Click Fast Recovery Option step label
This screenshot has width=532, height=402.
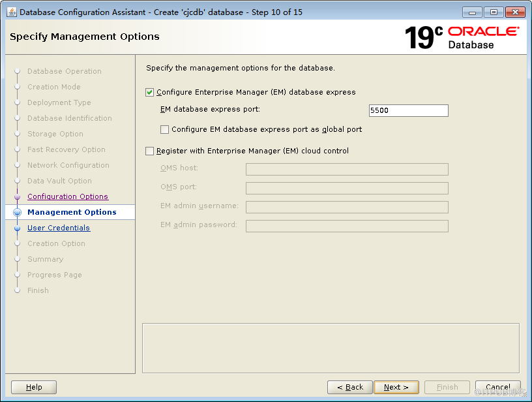pyautogui.click(x=66, y=149)
